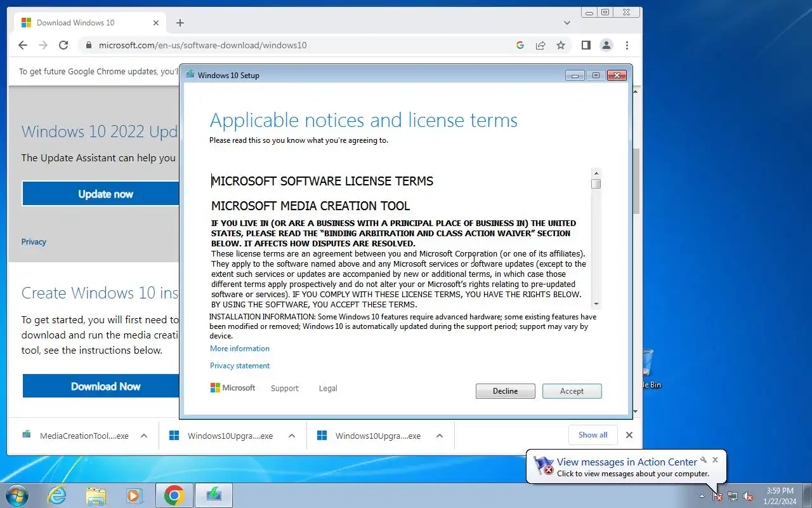Image resolution: width=812 pixels, height=508 pixels.
Task: Click the Chrome address bar URL
Action: click(x=202, y=45)
